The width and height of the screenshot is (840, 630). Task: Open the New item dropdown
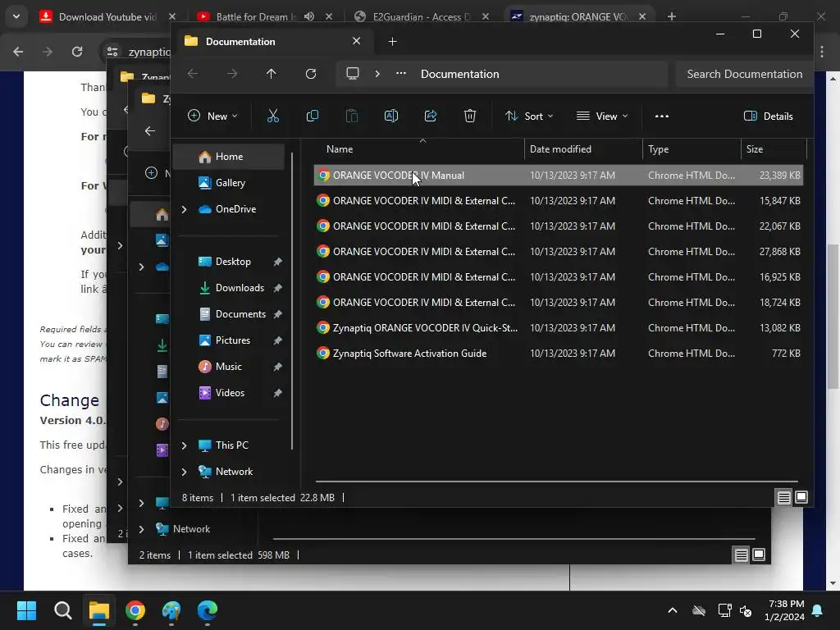pyautogui.click(x=212, y=116)
